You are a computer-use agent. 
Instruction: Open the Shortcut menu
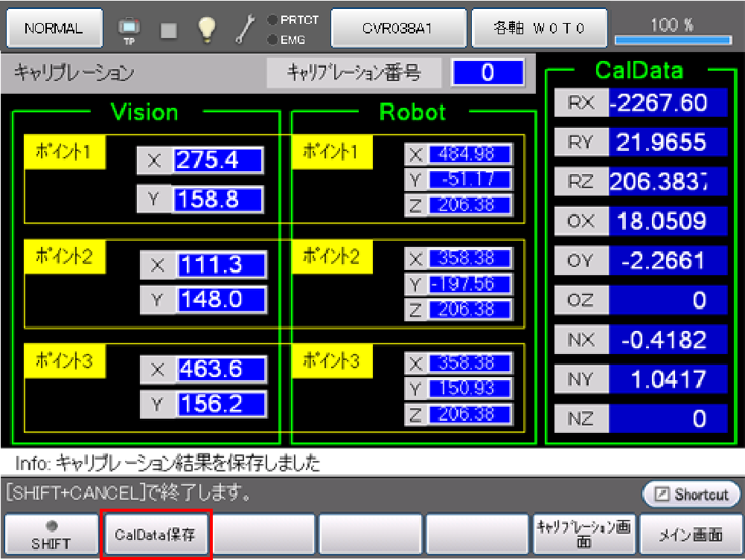click(x=691, y=495)
